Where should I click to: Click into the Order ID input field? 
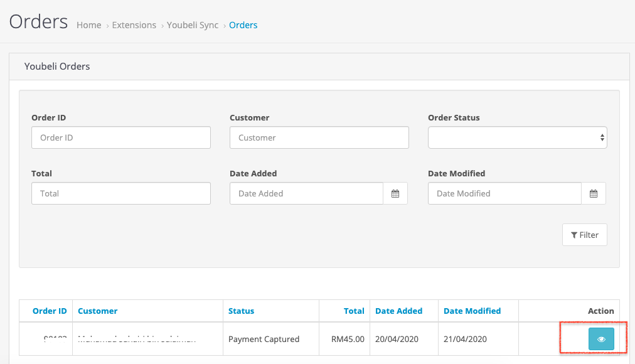click(120, 137)
